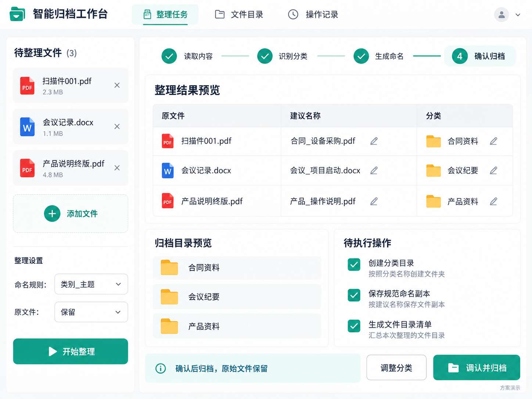Click the 添加文件 label in the upload box

(82, 214)
